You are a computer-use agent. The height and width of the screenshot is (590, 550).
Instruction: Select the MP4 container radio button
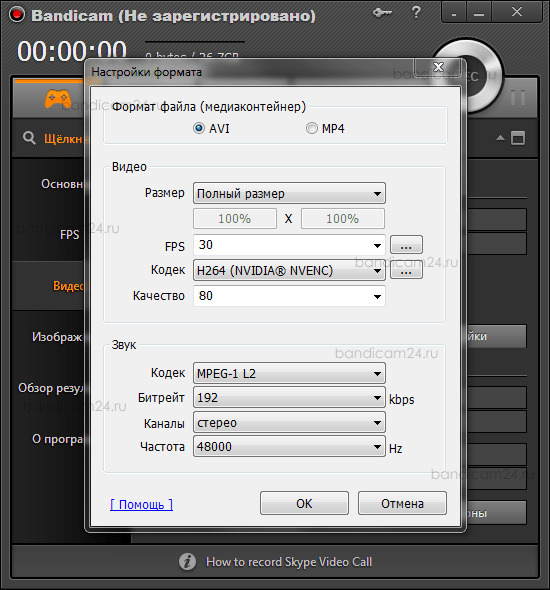(311, 128)
